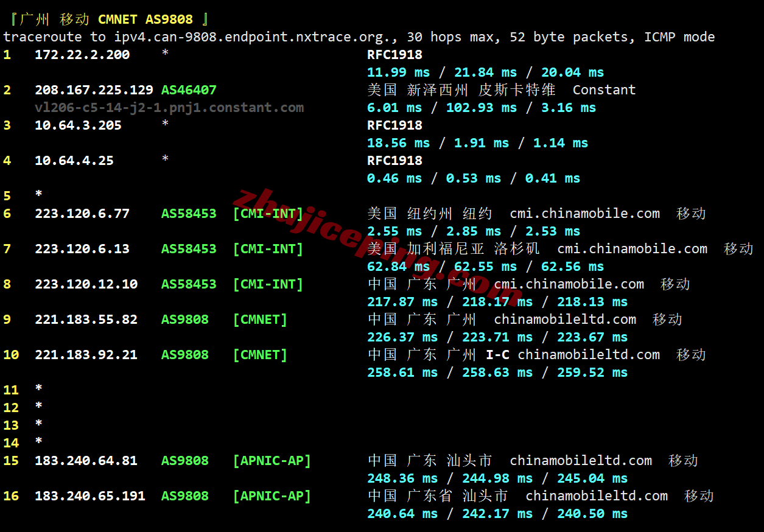Image resolution: width=764 pixels, height=532 pixels.
Task: Click AS58453 in the 223.120.6.77 row
Action: [189, 214]
